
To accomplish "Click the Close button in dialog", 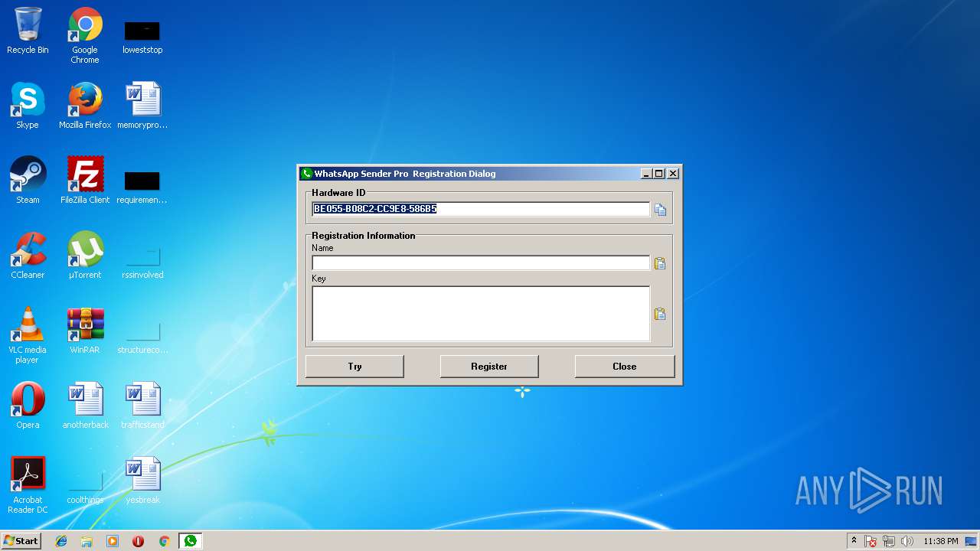I will pyautogui.click(x=625, y=367).
